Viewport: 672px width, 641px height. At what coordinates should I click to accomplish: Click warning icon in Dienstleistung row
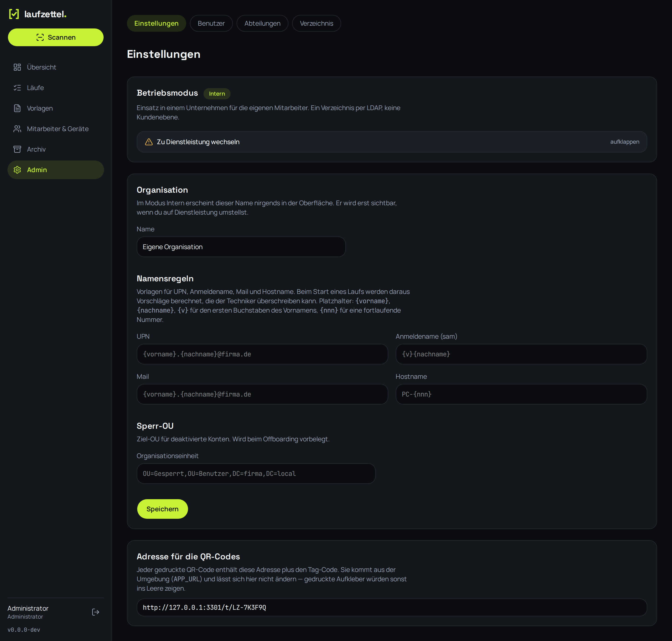149,142
